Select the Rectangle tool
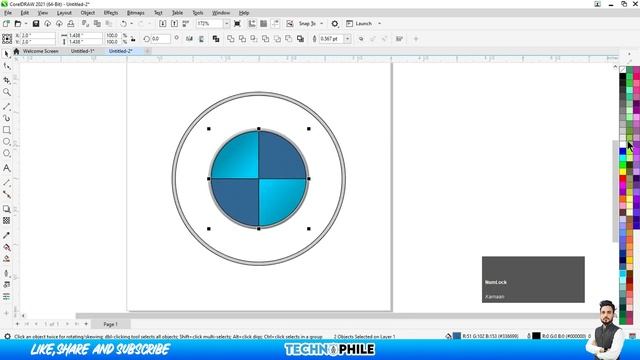 coord(7,130)
